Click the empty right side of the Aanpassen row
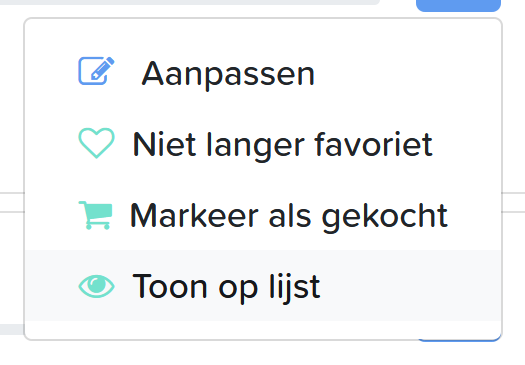 (x=408, y=72)
